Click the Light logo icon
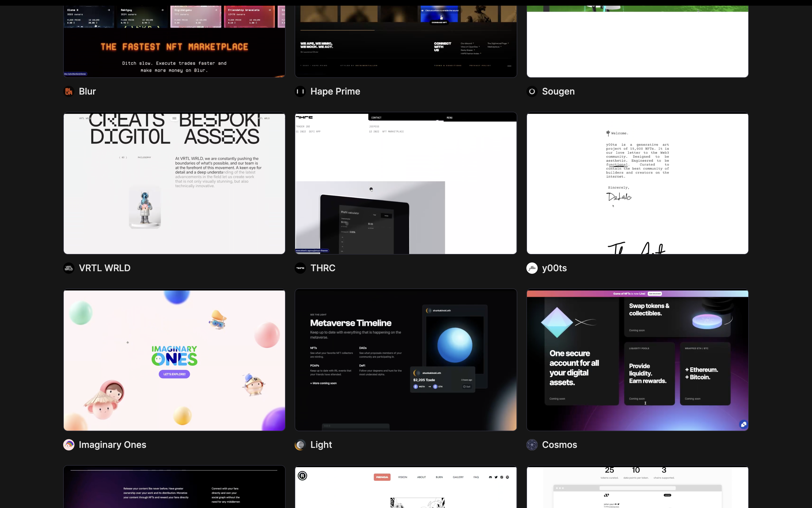The height and width of the screenshot is (508, 812). point(300,445)
